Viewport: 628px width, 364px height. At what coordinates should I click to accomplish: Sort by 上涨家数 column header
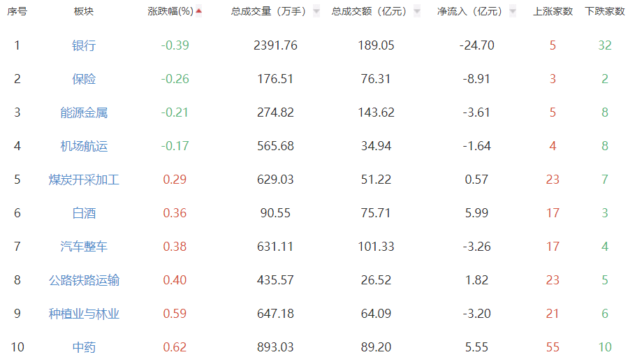pyautogui.click(x=553, y=11)
